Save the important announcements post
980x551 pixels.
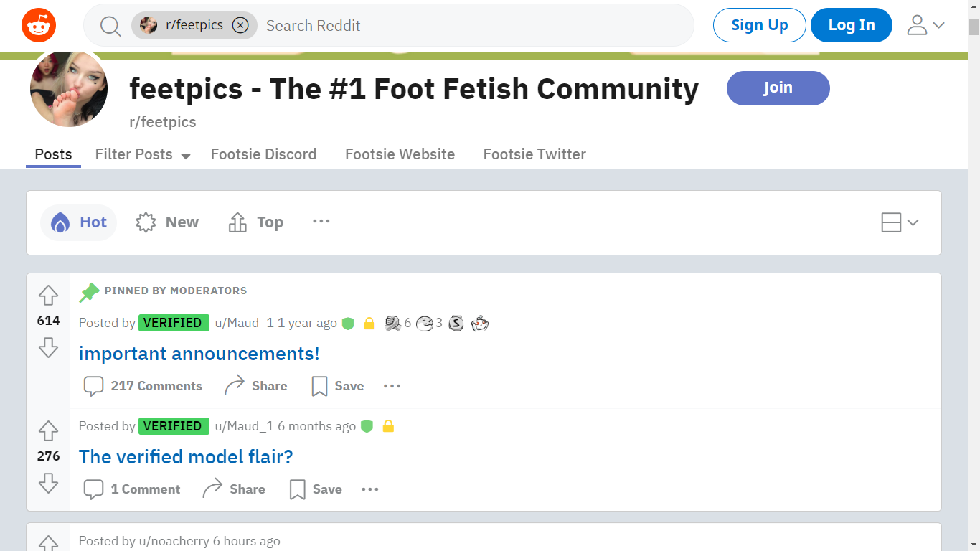[338, 386]
